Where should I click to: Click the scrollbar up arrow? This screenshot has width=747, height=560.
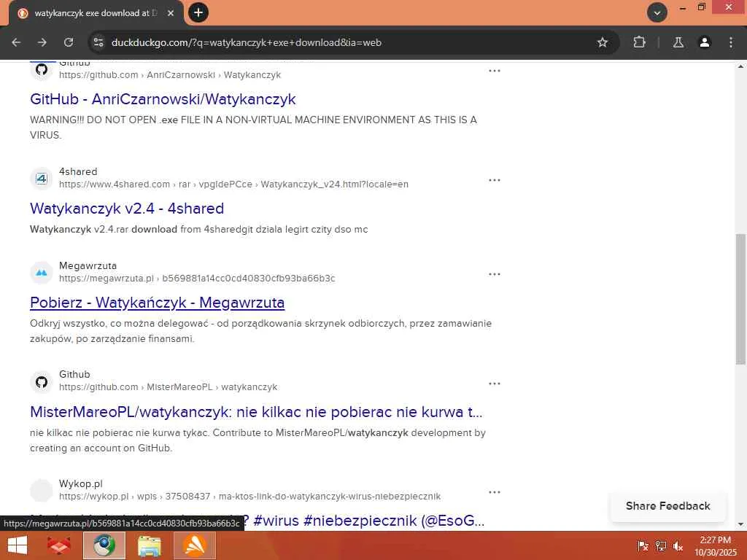pos(740,66)
